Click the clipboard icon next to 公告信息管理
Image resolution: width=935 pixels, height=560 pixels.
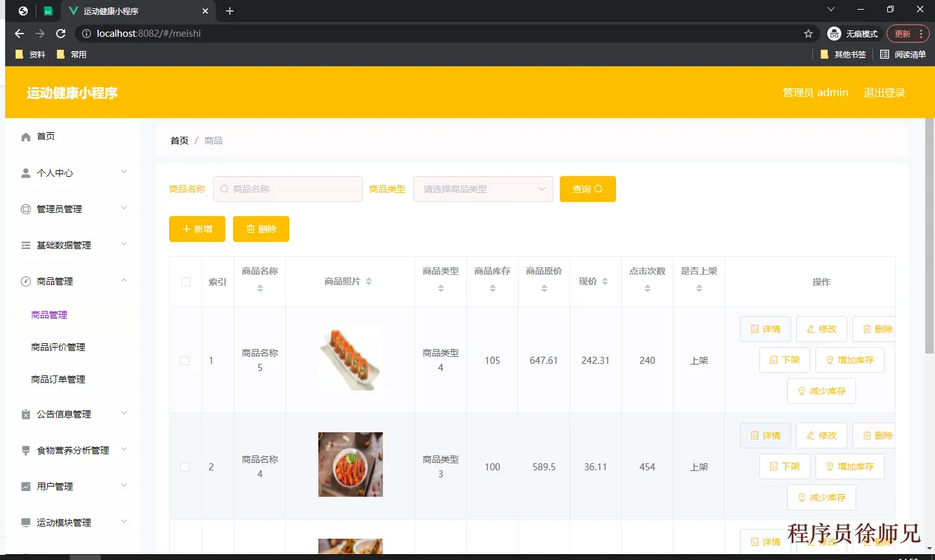point(26,414)
